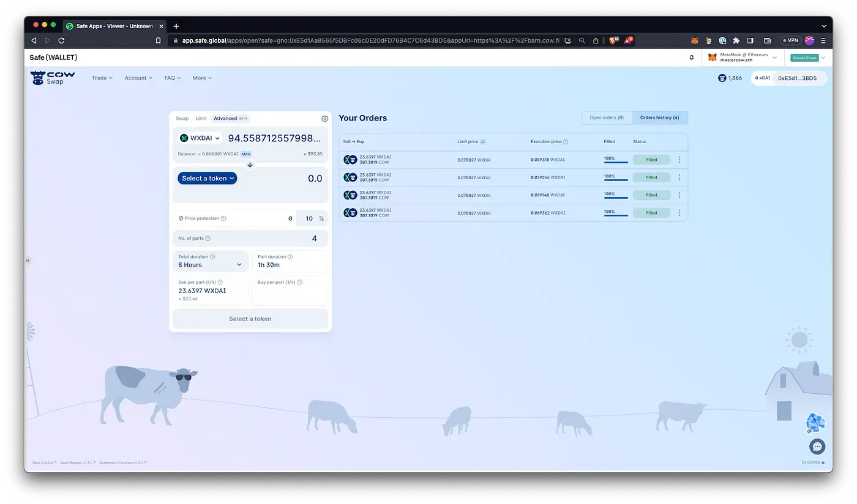Click the wallet address 0xE5d1...3BD5 button
Image resolution: width=857 pixels, height=504 pixels.
[797, 78]
